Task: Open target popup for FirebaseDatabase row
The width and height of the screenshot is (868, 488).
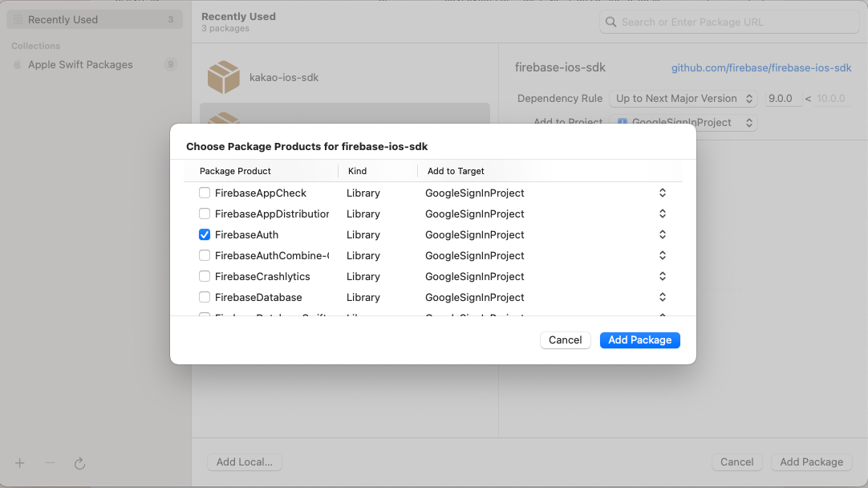Action: tap(662, 298)
